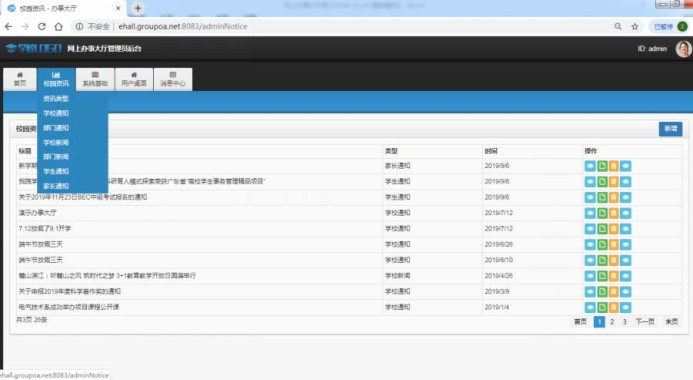Click the browser home icon

tap(58, 27)
